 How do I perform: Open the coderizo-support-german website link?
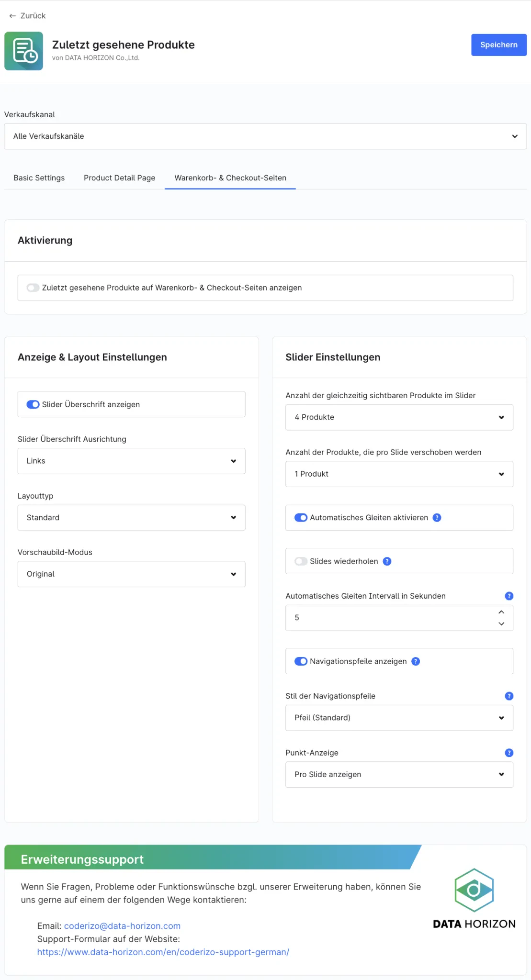(x=163, y=952)
